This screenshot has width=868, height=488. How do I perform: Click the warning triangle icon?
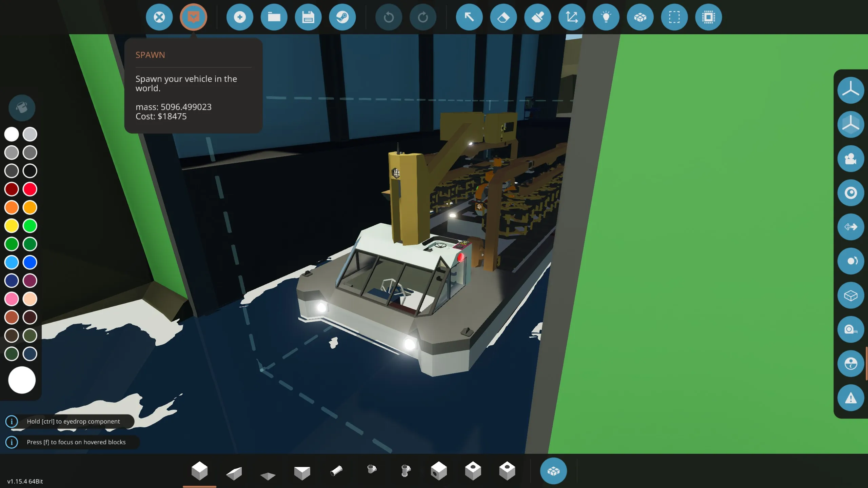(x=850, y=398)
